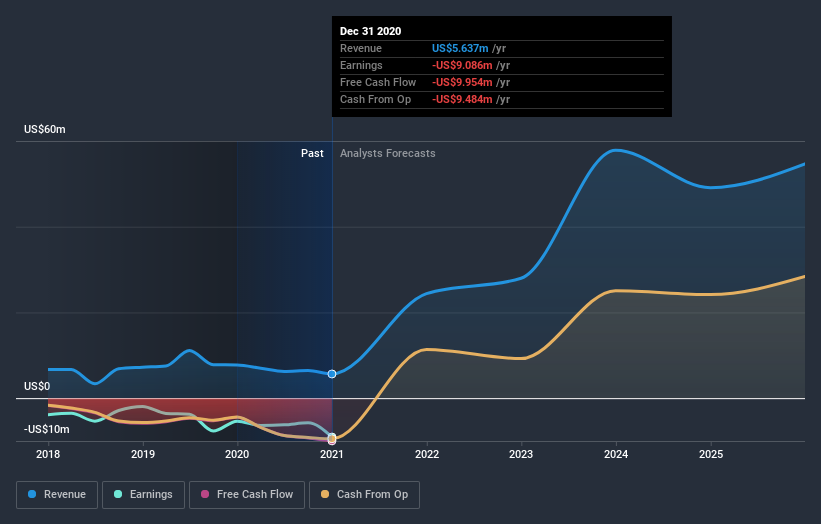The image size is (821, 524).
Task: Click the Cash From Op marker at 2021
Action: (332, 438)
